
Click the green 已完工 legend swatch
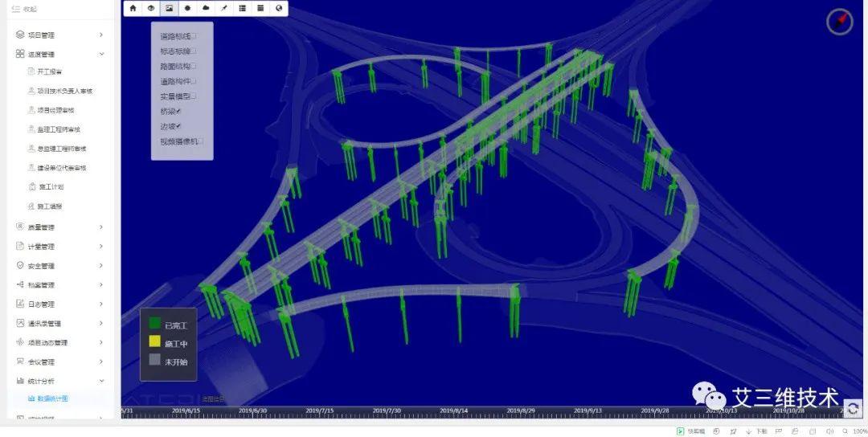[x=155, y=323]
